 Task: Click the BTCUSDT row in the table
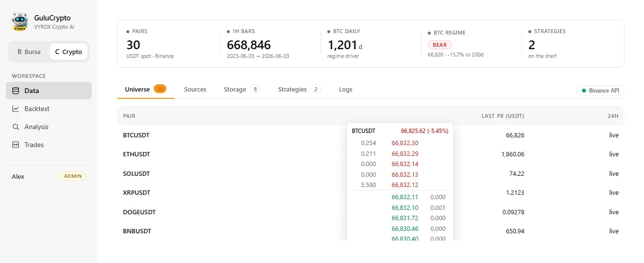[x=371, y=135]
